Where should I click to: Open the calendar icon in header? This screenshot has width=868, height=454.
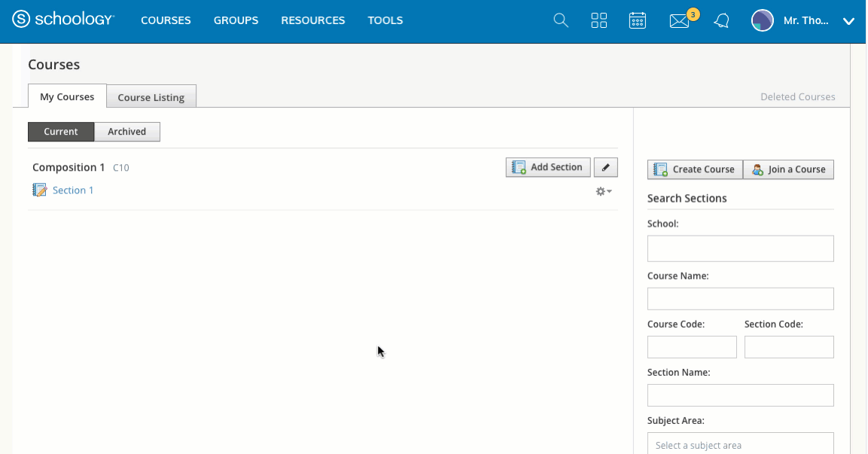pyautogui.click(x=637, y=20)
